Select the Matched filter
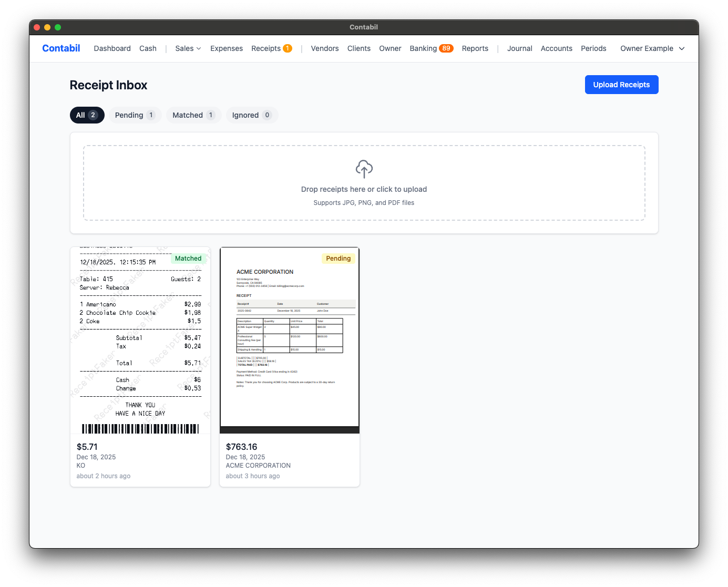The height and width of the screenshot is (587, 728). pyautogui.click(x=193, y=115)
